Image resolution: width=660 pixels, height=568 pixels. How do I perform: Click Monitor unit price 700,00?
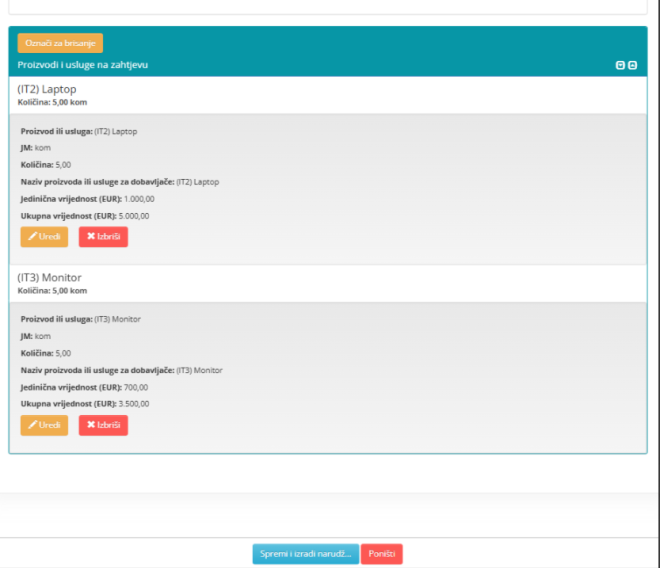[x=135, y=386]
